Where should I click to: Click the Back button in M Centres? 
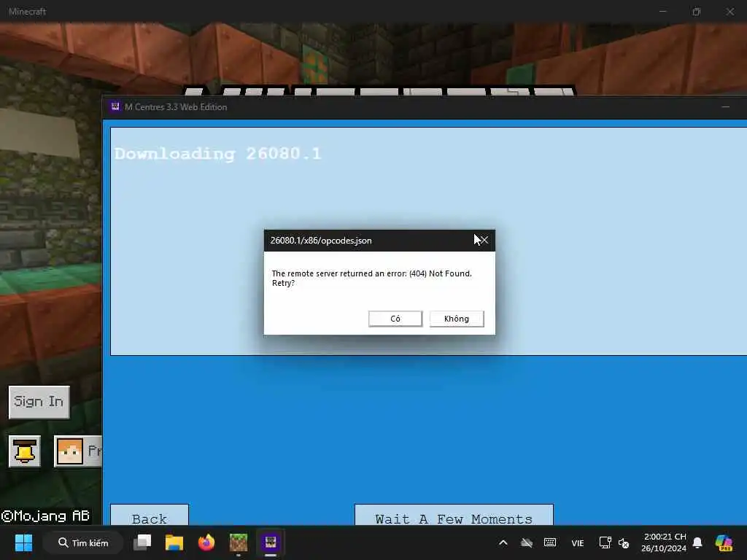pyautogui.click(x=150, y=516)
